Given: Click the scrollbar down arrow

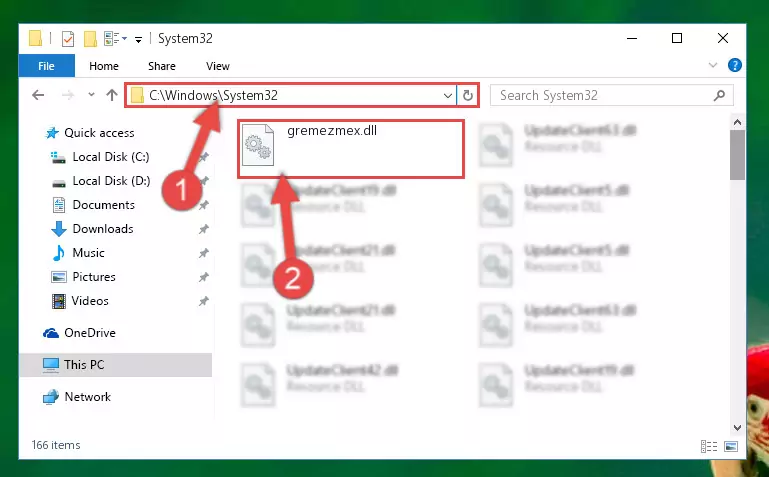Looking at the screenshot, I should click(x=737, y=427).
